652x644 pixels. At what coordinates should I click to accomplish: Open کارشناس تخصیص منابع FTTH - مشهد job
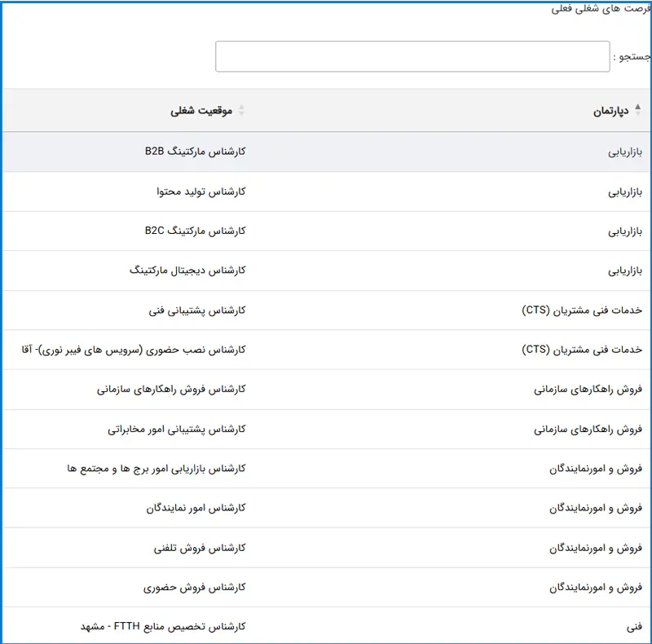(163, 626)
